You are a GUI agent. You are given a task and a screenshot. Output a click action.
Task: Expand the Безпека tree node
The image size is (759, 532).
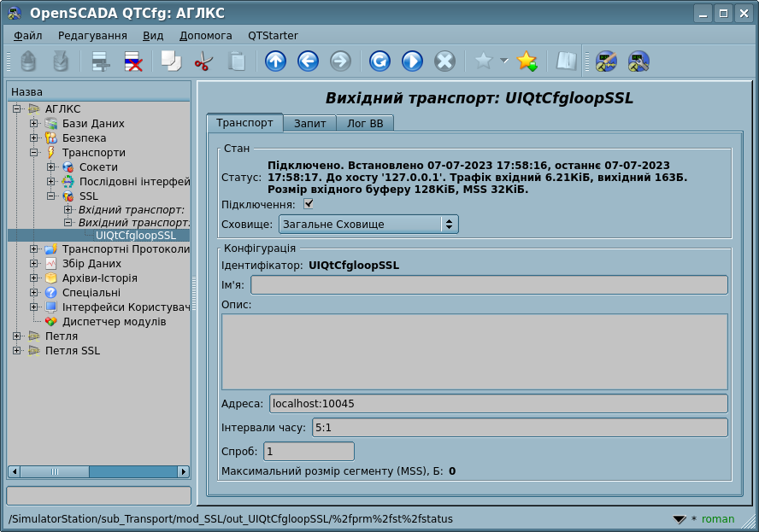(x=34, y=137)
